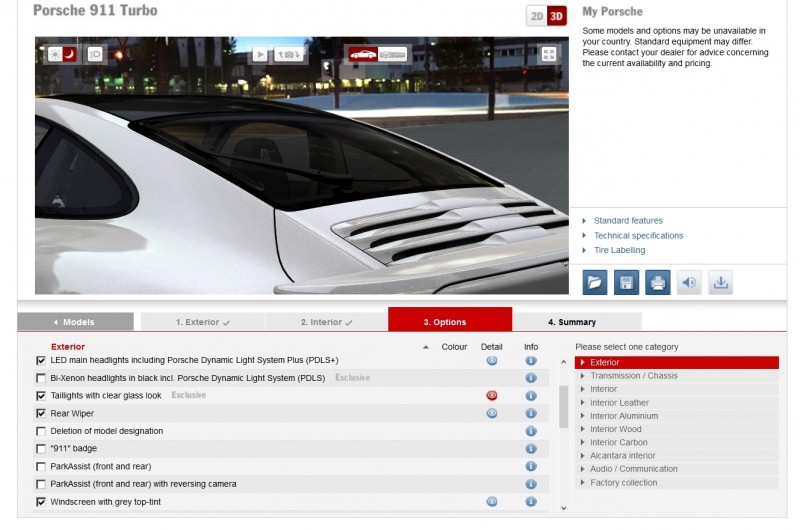This screenshot has height=530, width=800.
Task: Expand Audio / Communication category
Action: click(x=677, y=469)
